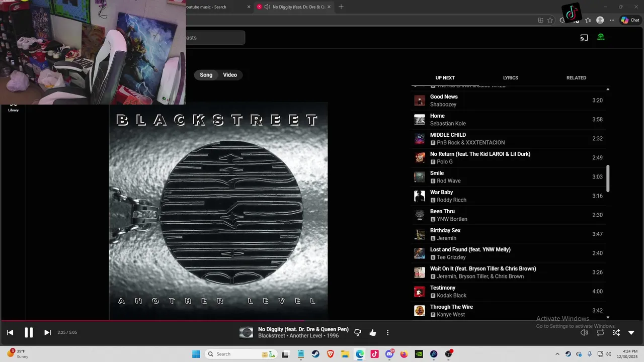
Task: Click the queue scrollbar thumb
Action: point(608,178)
